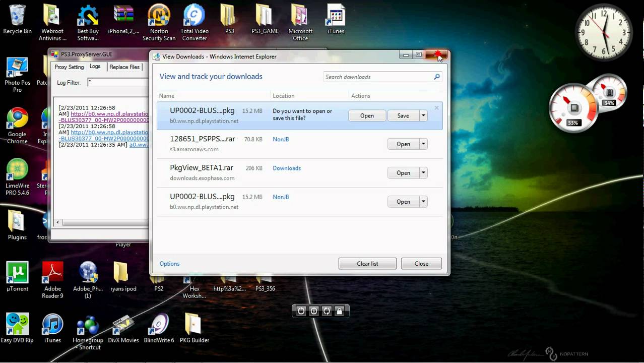Open Photo Pos Pro shortcut
Screen dimensions: 644x363
click(x=17, y=75)
